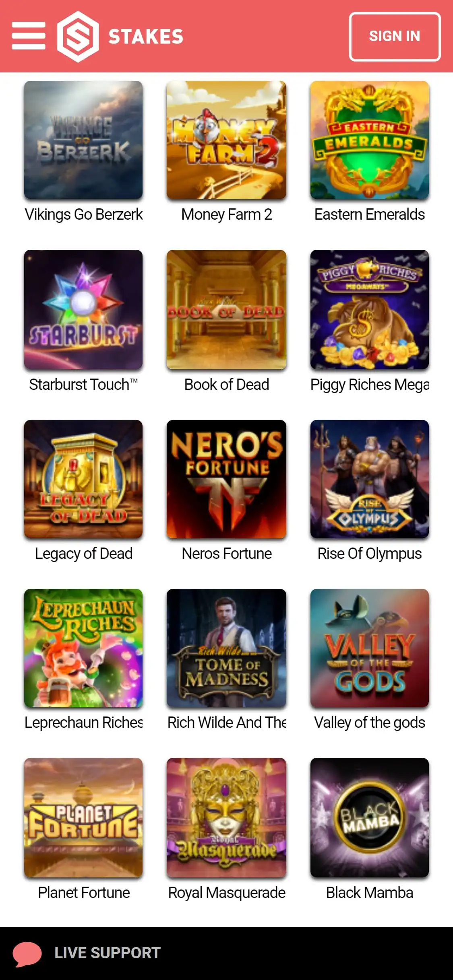The width and height of the screenshot is (453, 980).
Task: Play Starburst Touch game tile
Action: pyautogui.click(x=83, y=309)
